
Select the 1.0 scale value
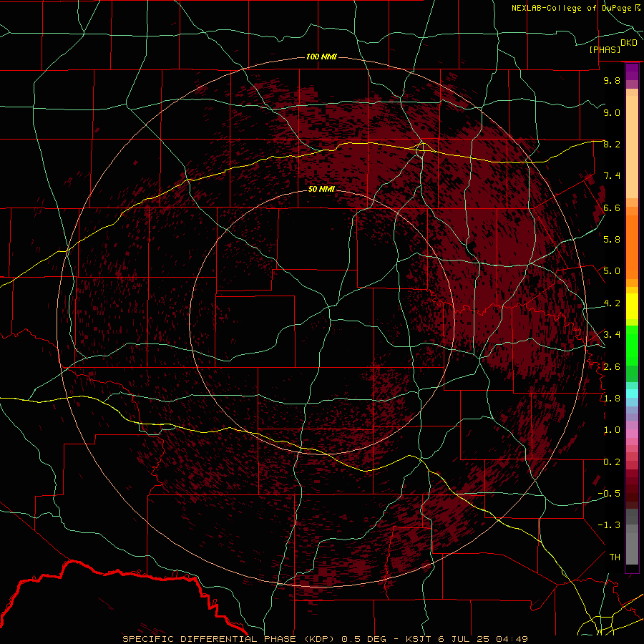[x=612, y=430]
